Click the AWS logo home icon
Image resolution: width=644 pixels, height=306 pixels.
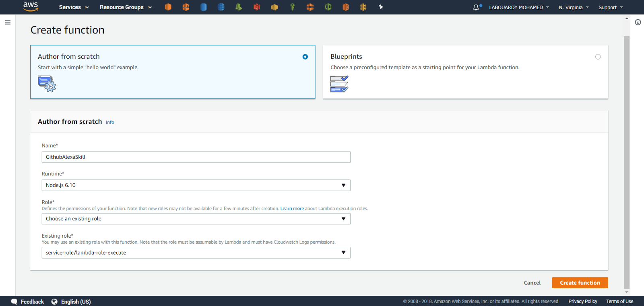point(31,7)
